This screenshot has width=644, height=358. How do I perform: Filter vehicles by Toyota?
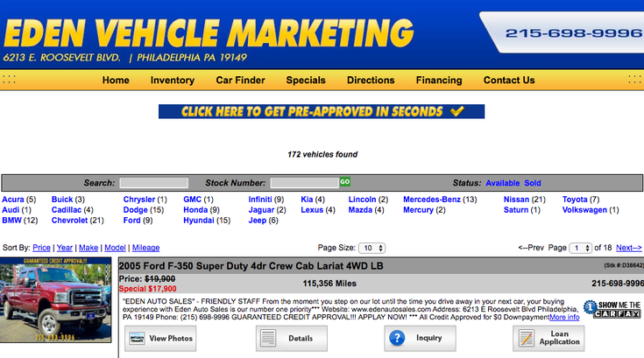[x=575, y=200]
